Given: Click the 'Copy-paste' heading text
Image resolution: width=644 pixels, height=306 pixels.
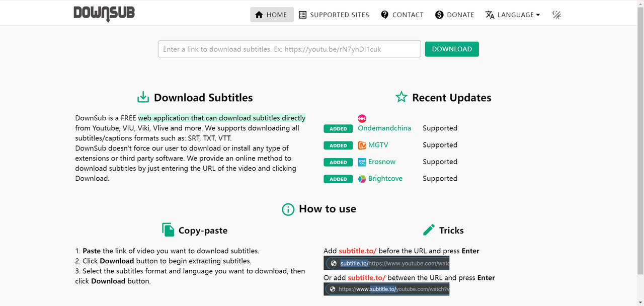Looking at the screenshot, I should 203,231.
